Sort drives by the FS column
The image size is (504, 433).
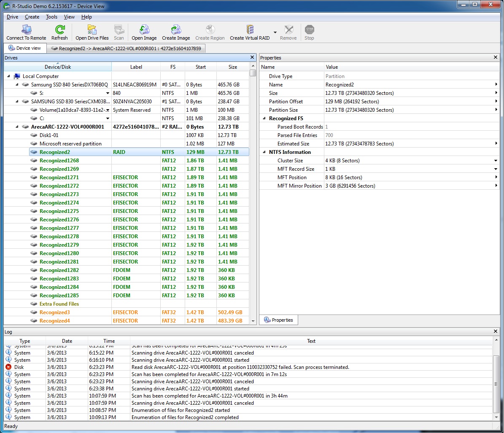(x=173, y=67)
